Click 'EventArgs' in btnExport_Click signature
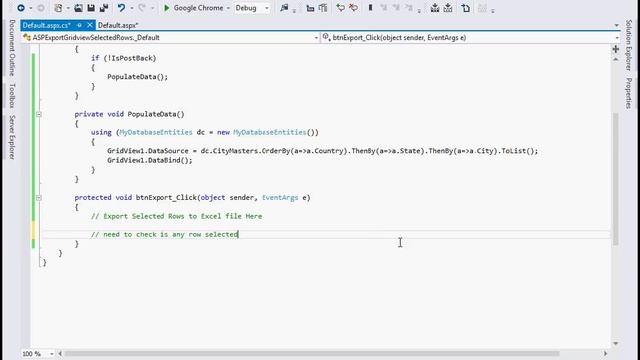This screenshot has height=360, width=640. 280,198
